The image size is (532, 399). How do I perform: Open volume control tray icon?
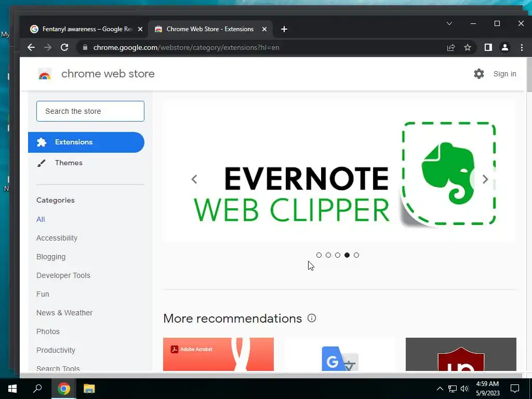(464, 389)
